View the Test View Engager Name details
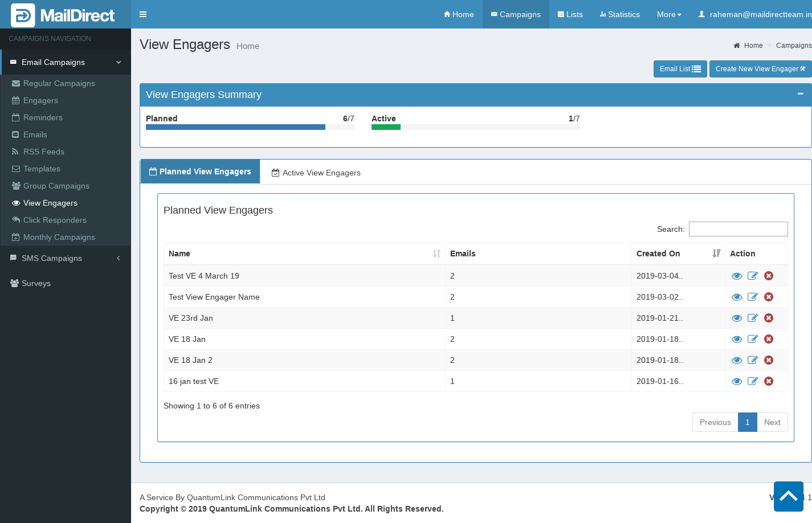Viewport: 812px width, 523px height. pos(737,297)
